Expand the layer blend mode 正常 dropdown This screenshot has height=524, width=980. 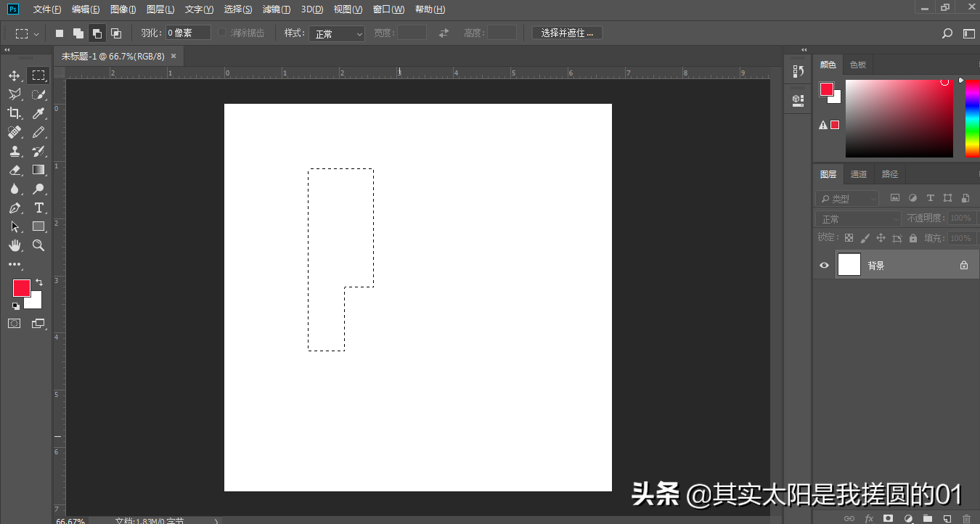point(857,218)
